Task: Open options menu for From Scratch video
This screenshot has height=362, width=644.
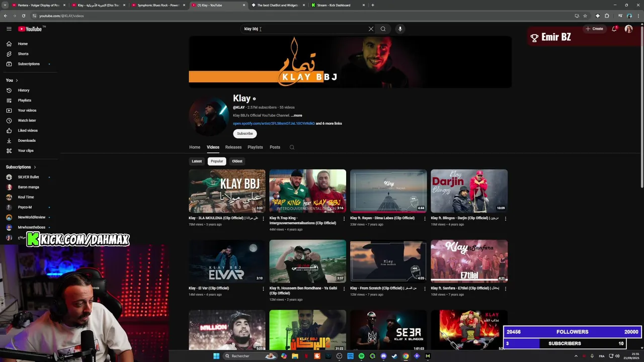Action: (425, 289)
